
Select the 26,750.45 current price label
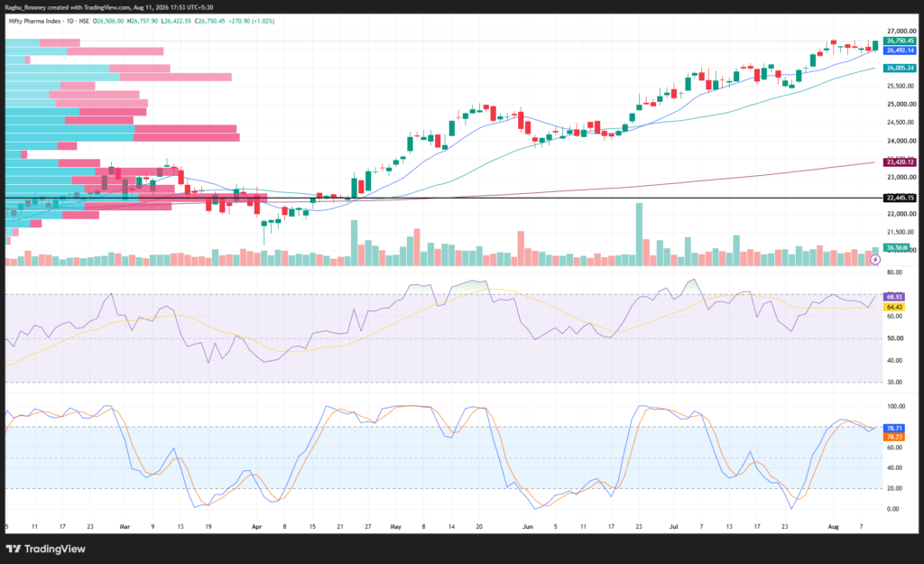(x=900, y=41)
